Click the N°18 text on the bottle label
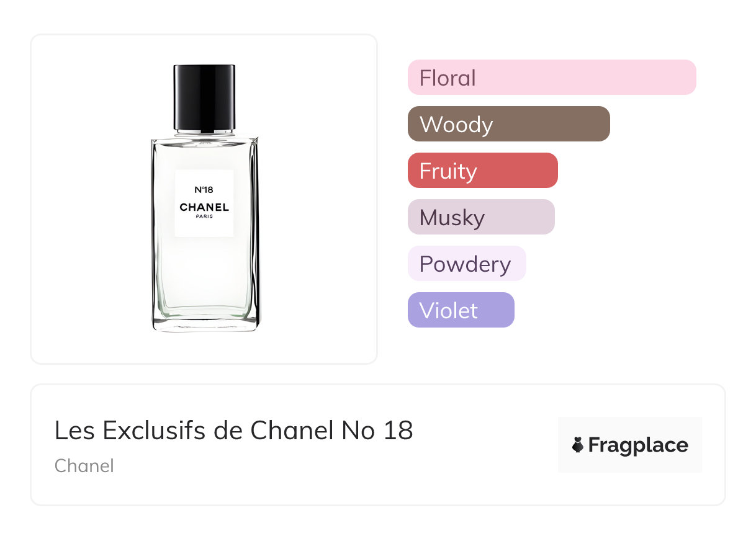 point(204,190)
